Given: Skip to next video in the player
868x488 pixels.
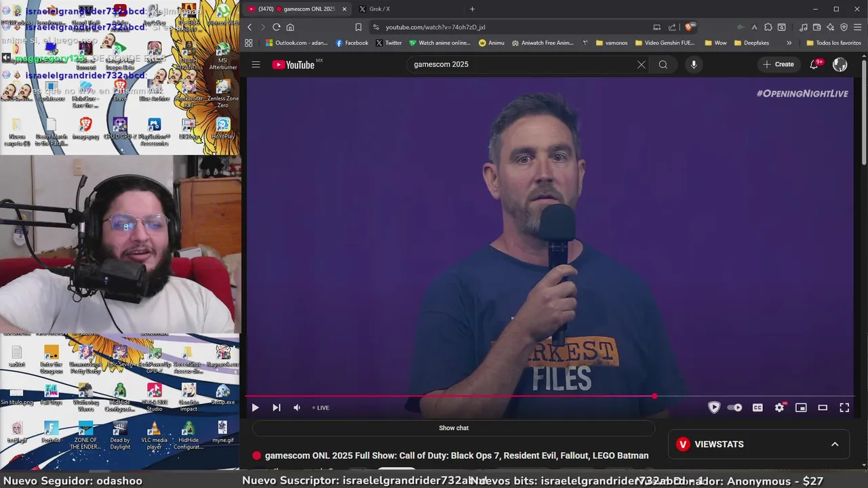Looking at the screenshot, I should pos(276,407).
